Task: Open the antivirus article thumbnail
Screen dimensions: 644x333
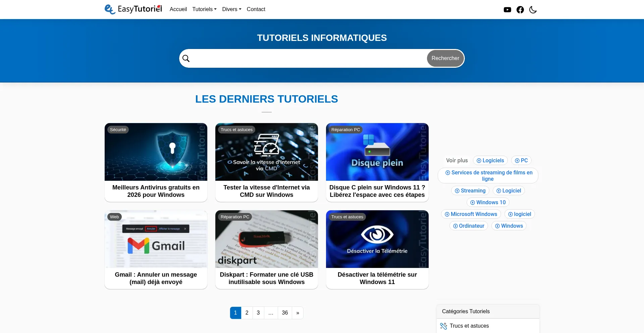Action: (156, 152)
